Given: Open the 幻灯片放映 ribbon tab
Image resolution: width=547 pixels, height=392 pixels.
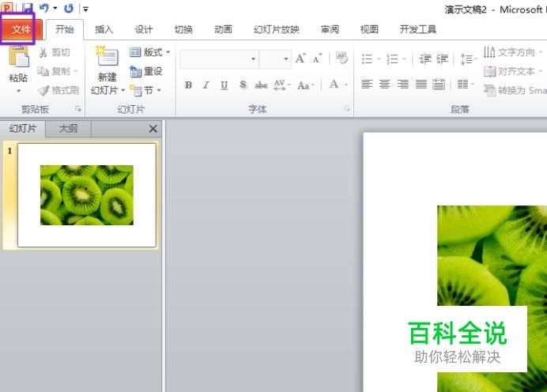Looking at the screenshot, I should tap(277, 30).
